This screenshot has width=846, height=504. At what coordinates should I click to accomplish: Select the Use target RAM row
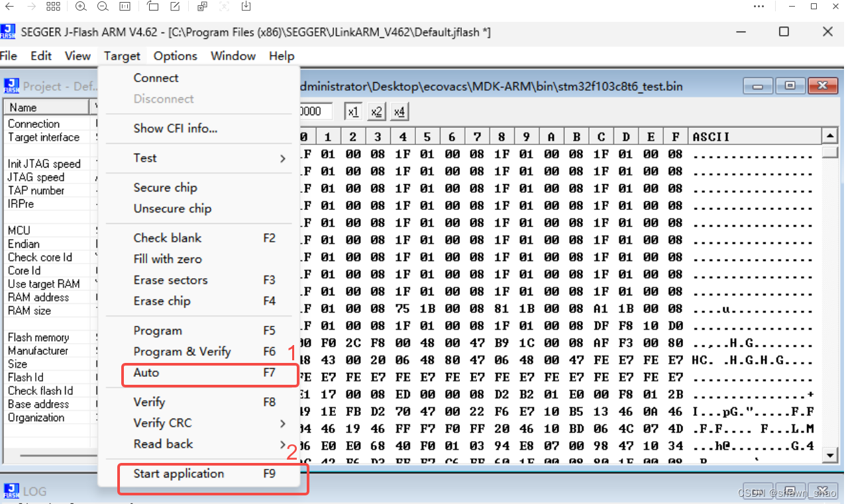50,283
